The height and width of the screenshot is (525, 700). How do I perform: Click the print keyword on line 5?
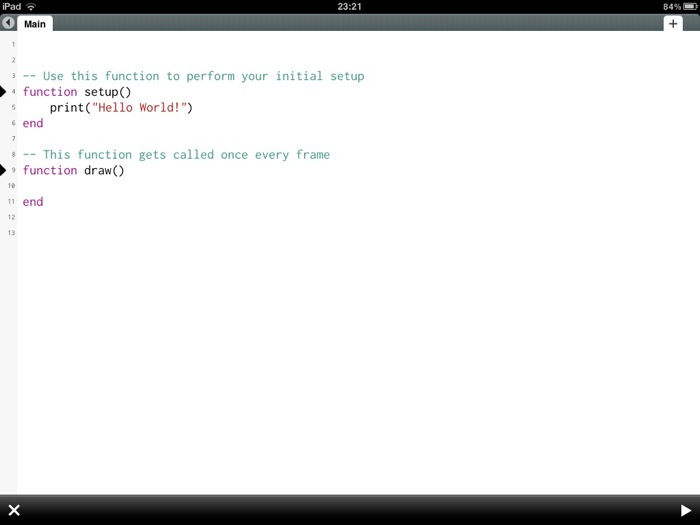coord(66,107)
